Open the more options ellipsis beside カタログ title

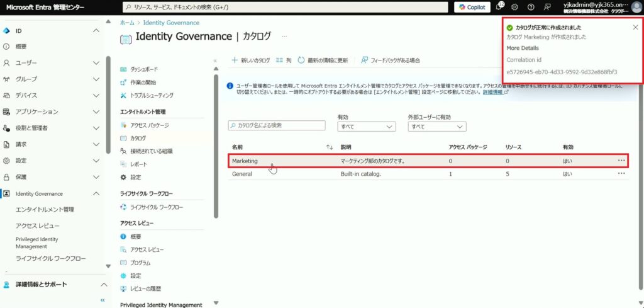click(285, 37)
